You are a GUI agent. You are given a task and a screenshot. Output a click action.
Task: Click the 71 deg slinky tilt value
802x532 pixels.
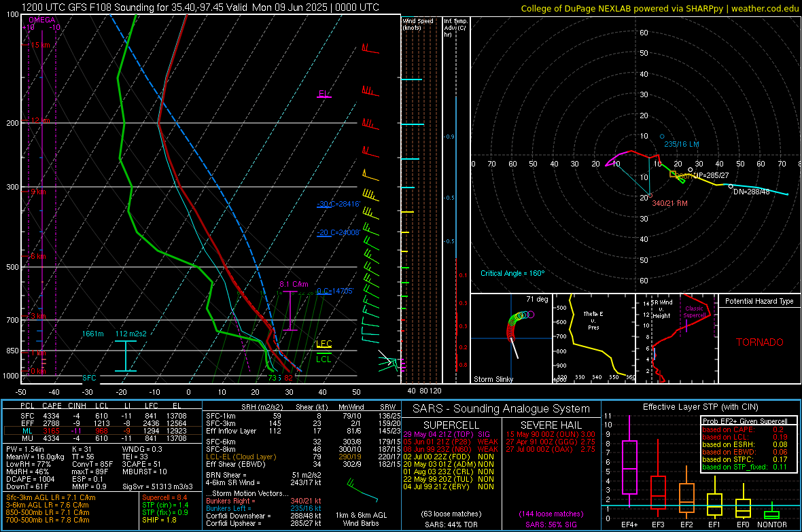pyautogui.click(x=537, y=299)
